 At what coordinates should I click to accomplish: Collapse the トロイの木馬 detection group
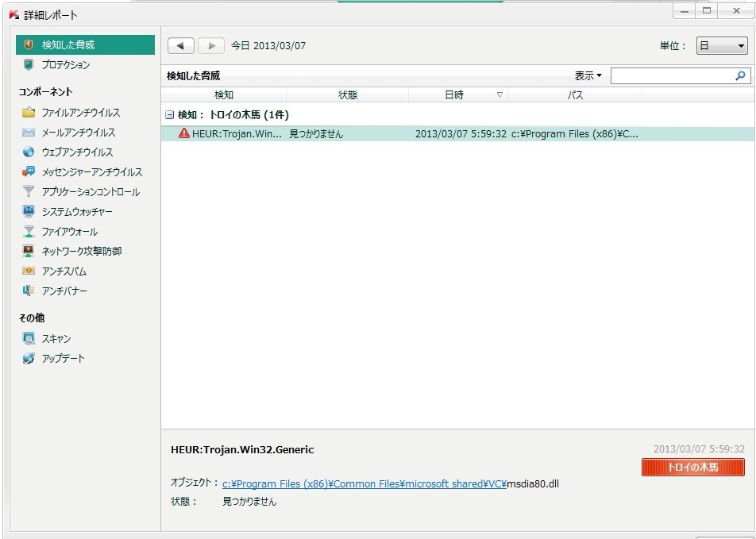[169, 115]
